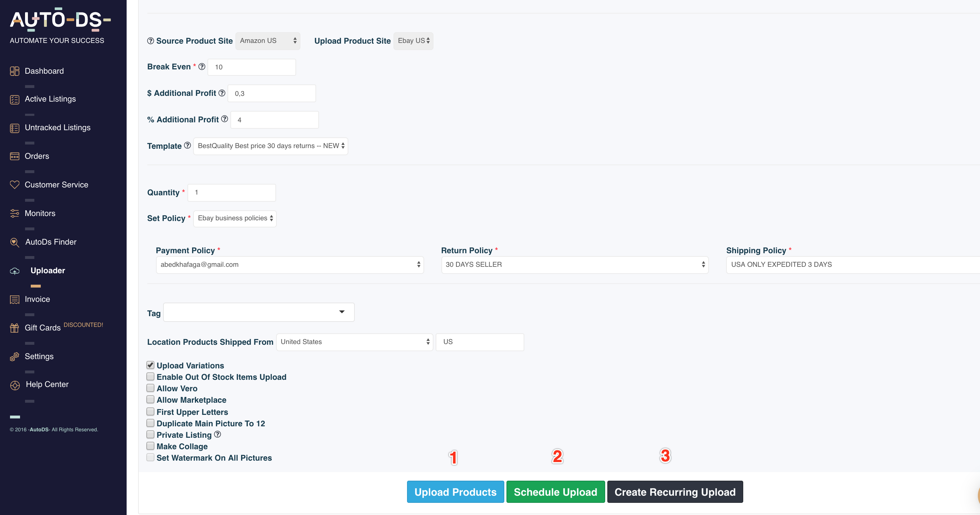Image resolution: width=980 pixels, height=515 pixels.
Task: Click the Customer Service heart icon
Action: coord(14,185)
